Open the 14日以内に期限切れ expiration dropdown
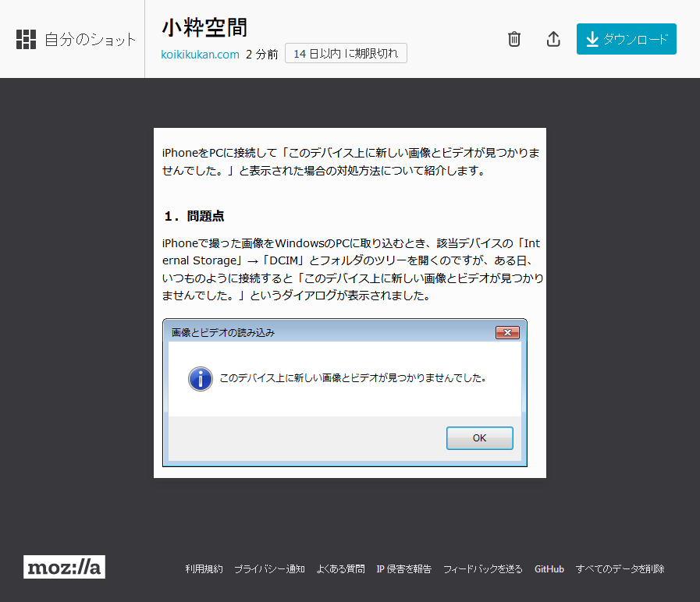Image resolution: width=700 pixels, height=602 pixels. pos(346,53)
